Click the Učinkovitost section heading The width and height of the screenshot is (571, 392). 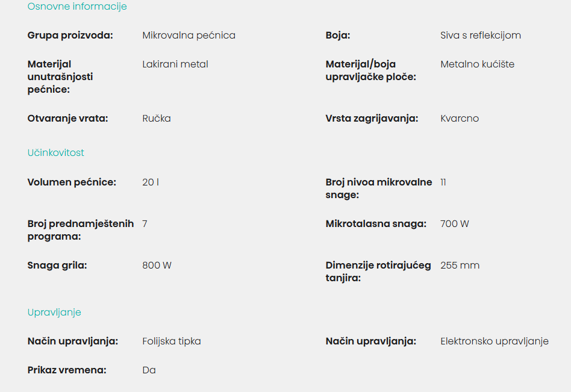(56, 152)
